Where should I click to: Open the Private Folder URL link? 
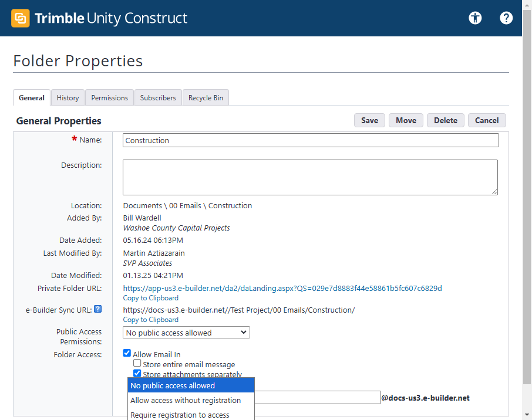pos(282,288)
